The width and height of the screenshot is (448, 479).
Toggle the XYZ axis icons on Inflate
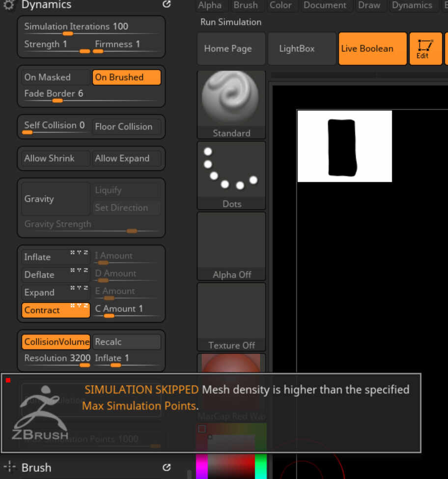[79, 253]
